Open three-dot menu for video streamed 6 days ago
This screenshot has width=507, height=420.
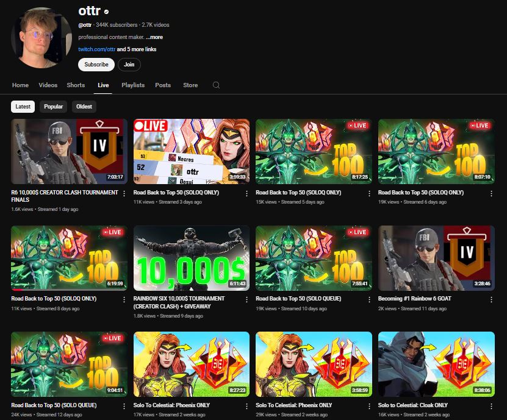[x=491, y=193]
